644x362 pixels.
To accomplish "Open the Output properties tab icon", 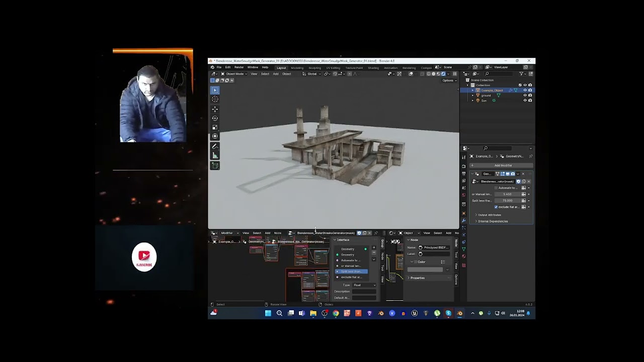I will coord(464,173).
